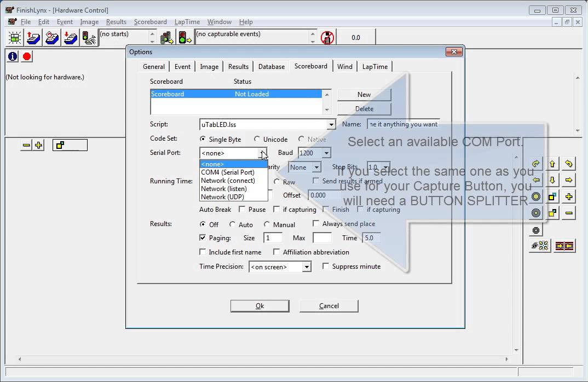Select the Scoreboard Not Loaded list row

[x=236, y=94]
